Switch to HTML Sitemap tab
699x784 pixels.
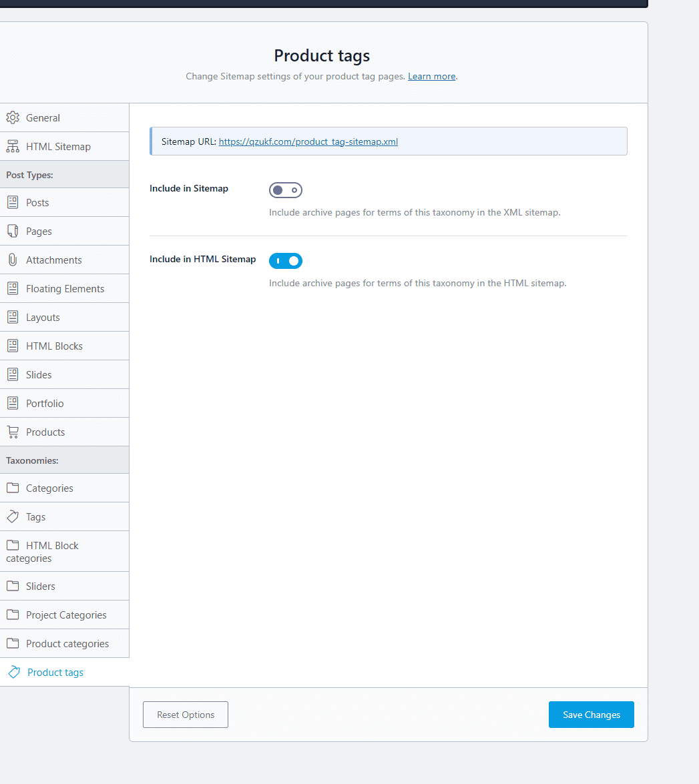coord(65,147)
